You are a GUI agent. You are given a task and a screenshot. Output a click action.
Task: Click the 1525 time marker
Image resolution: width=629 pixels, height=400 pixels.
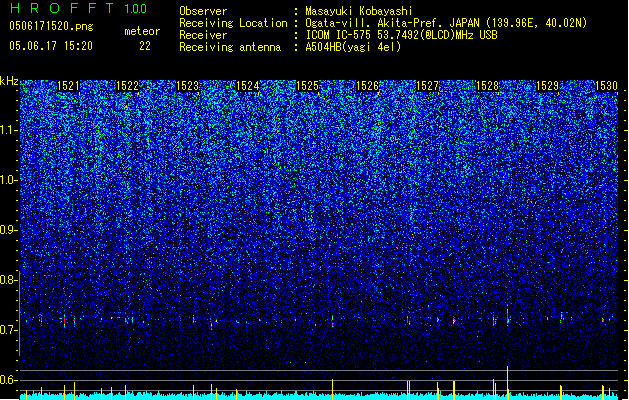(307, 86)
